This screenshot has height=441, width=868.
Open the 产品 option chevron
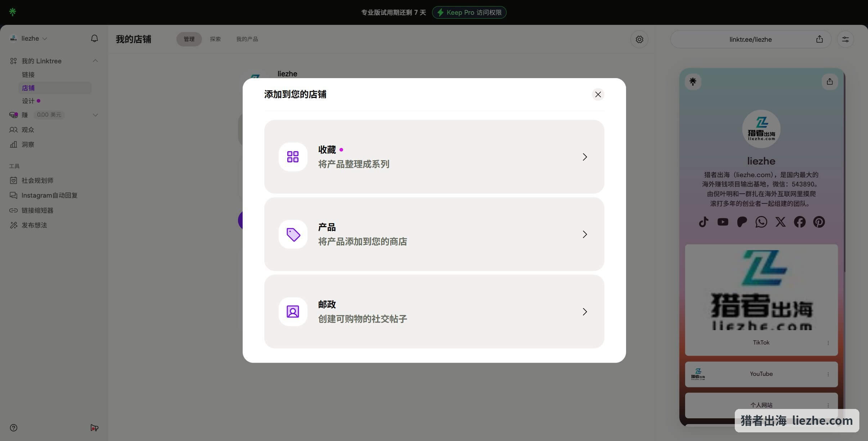(x=585, y=234)
